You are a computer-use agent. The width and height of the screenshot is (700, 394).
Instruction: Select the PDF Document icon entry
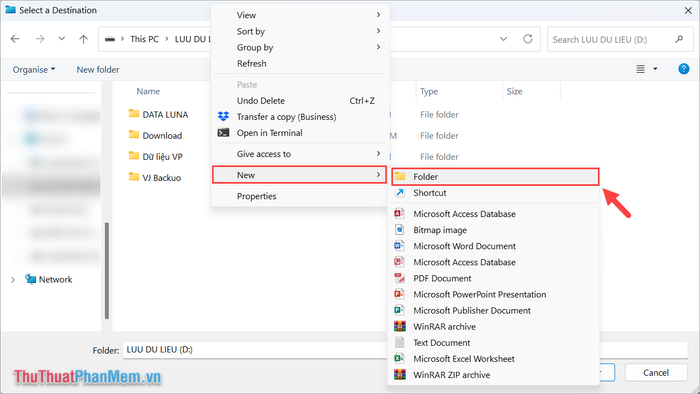click(400, 278)
